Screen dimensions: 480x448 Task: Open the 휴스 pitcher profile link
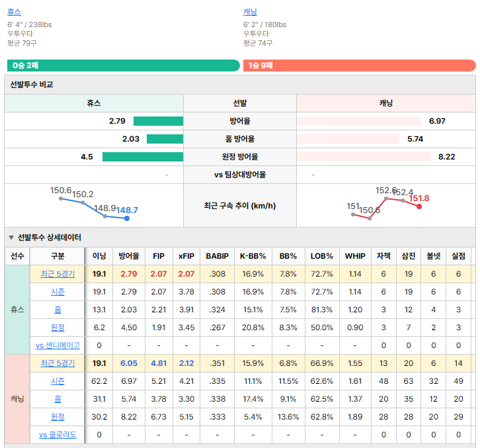tap(14, 12)
